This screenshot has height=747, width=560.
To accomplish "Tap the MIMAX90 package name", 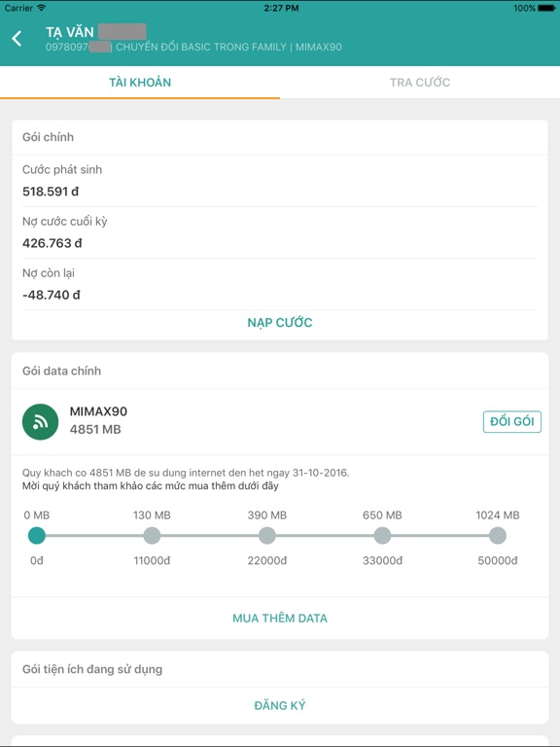I will coord(98,411).
